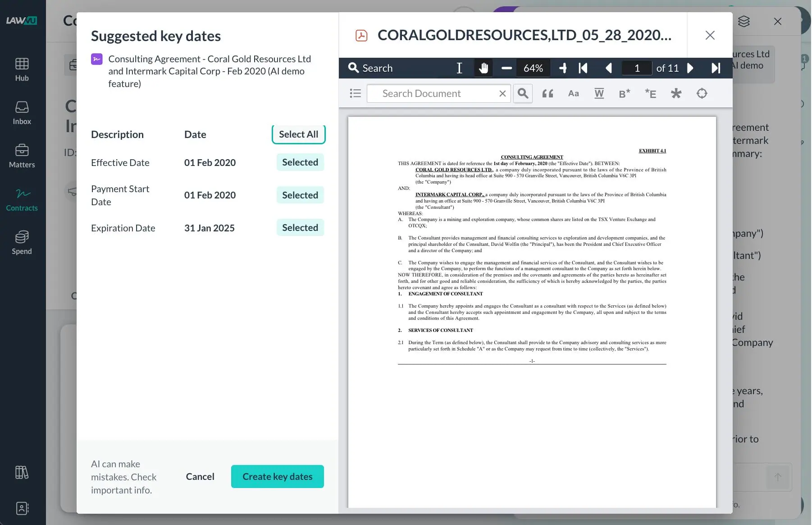Zoom out with the minus button
Viewport: 812px width, 525px height.
[x=506, y=68]
